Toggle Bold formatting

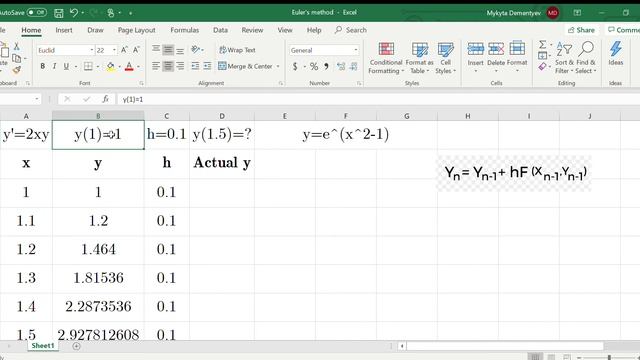pyautogui.click(x=42, y=66)
